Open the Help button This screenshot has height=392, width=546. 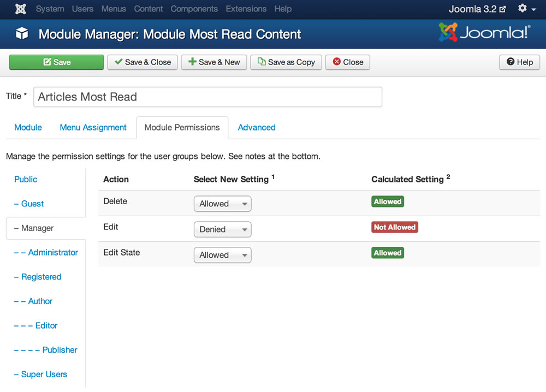(x=519, y=62)
